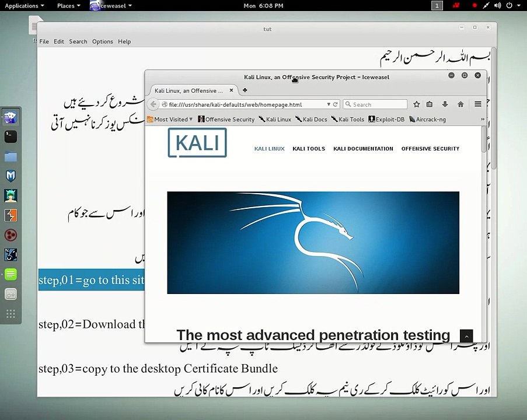Open the Downloads arrow in toolbar
The width and height of the screenshot is (527, 420).
pyautogui.click(x=445, y=104)
